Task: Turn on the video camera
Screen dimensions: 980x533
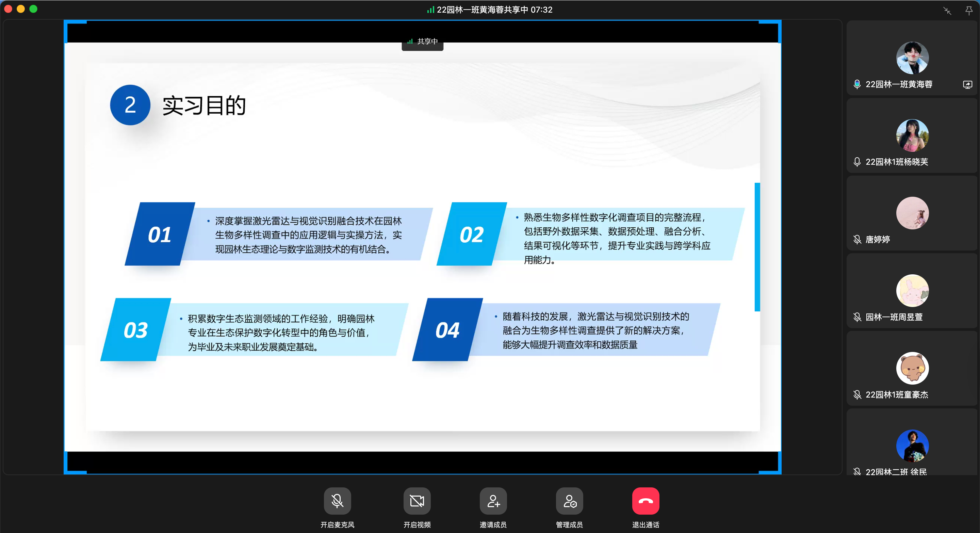Action: [417, 501]
